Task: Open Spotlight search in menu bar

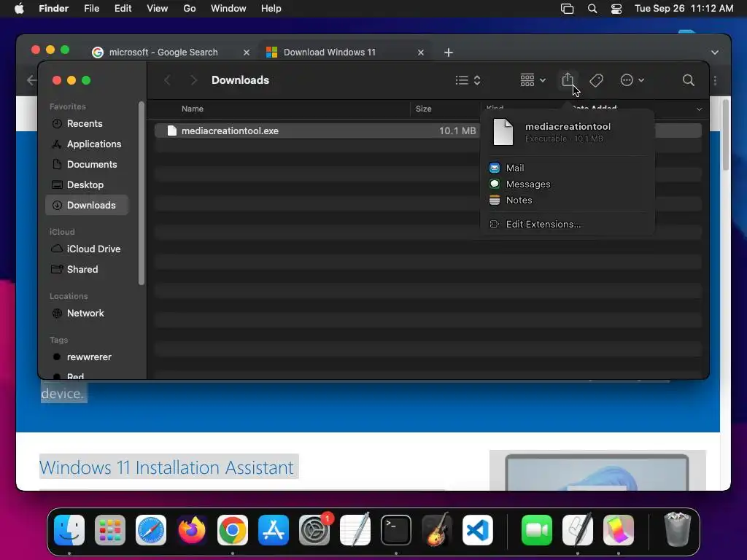Action: (592, 9)
